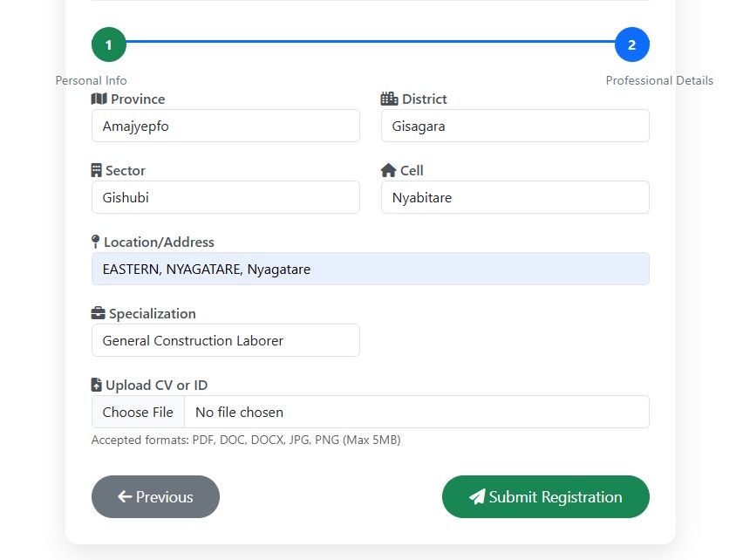Image resolution: width=743 pixels, height=560 pixels.
Task: Click the home icon next to Cell
Action: pos(388,171)
